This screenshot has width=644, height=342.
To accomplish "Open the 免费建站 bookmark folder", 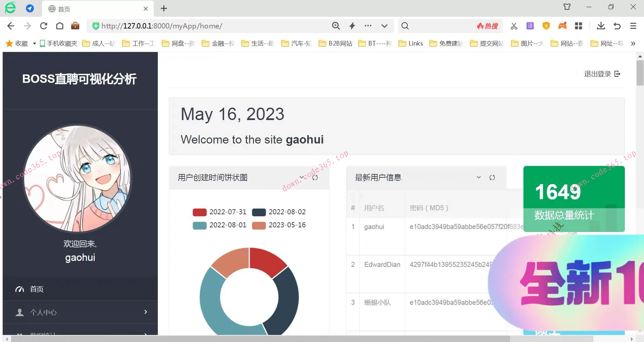I will coord(446,43).
